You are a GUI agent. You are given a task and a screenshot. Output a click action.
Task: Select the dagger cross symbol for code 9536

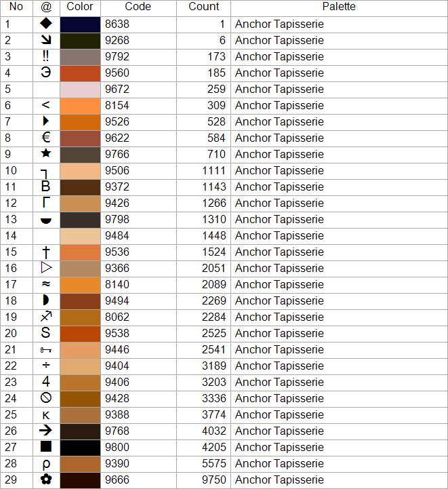coord(46,252)
